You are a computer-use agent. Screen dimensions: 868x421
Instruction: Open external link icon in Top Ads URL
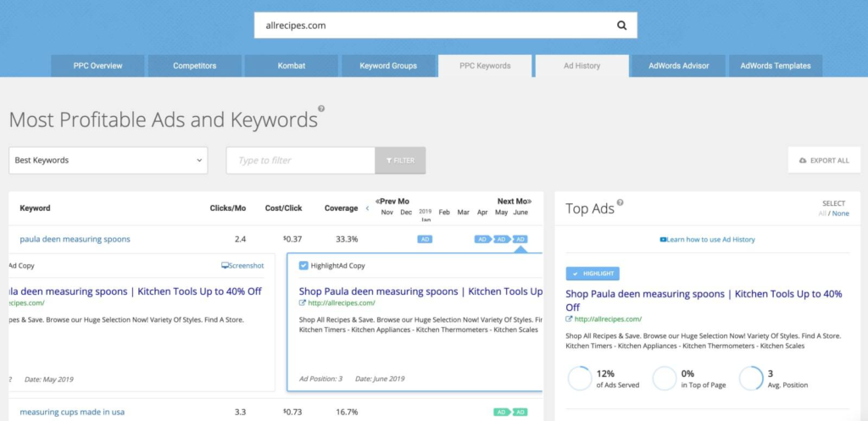569,319
